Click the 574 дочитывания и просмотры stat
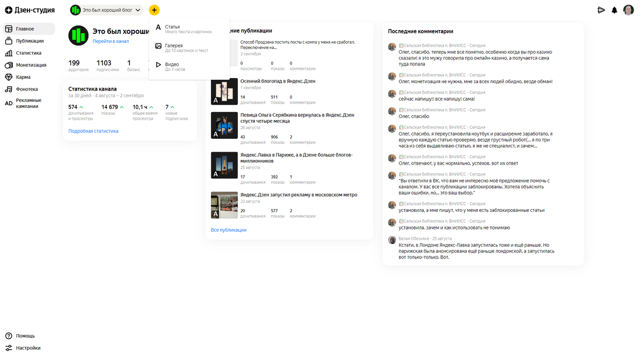644x362 pixels. tap(81, 112)
